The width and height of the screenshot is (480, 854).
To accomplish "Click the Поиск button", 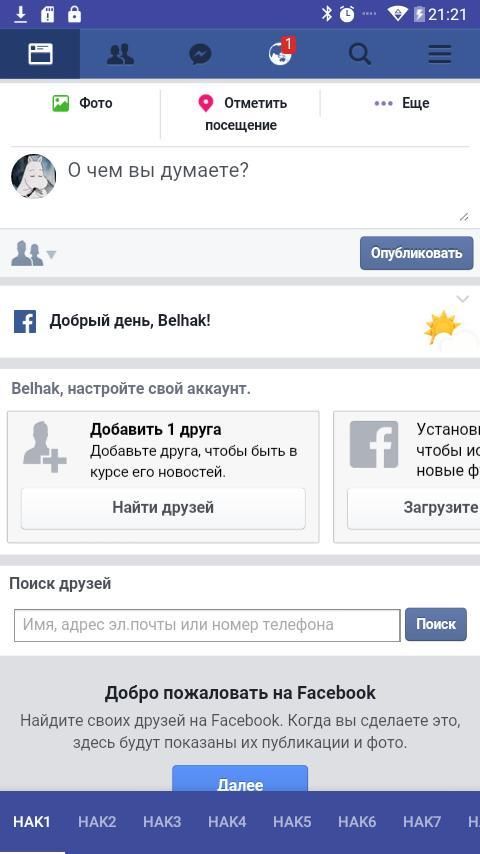I will pos(435,624).
